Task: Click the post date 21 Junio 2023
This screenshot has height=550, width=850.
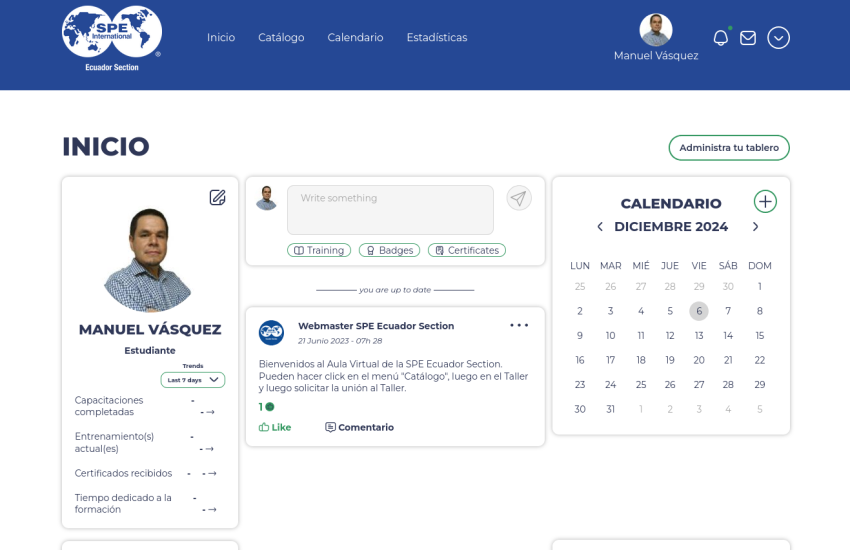Action: pos(340,341)
